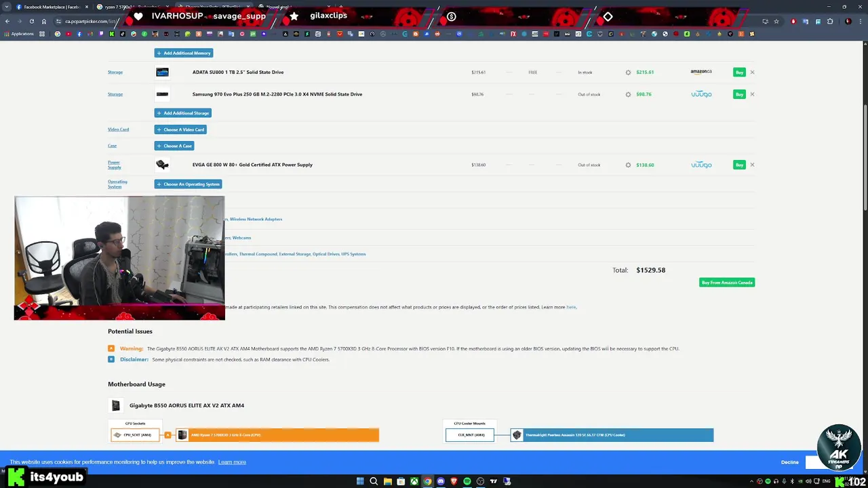Open the Video Card category link
This screenshot has width=868, height=488.
click(x=118, y=129)
